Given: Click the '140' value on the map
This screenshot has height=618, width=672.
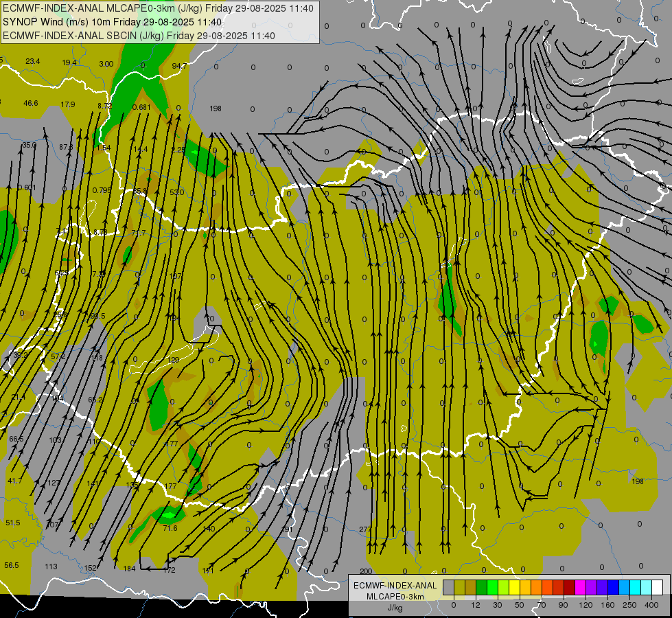Looking at the screenshot, I should coord(209,529).
